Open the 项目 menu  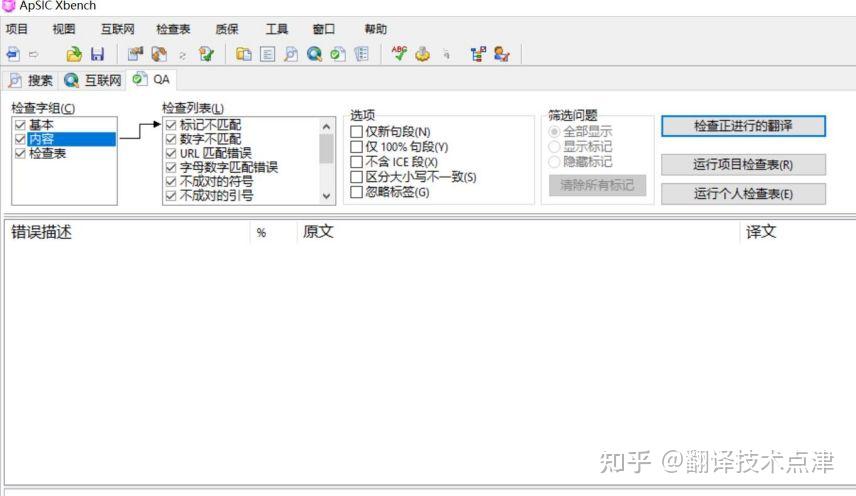coord(17,29)
